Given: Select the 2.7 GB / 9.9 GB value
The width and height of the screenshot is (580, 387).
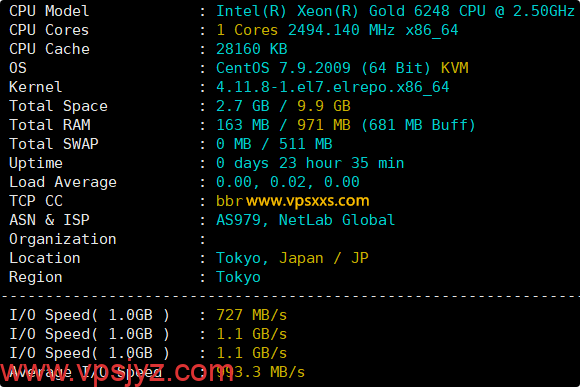Looking at the screenshot, I should (x=283, y=106).
